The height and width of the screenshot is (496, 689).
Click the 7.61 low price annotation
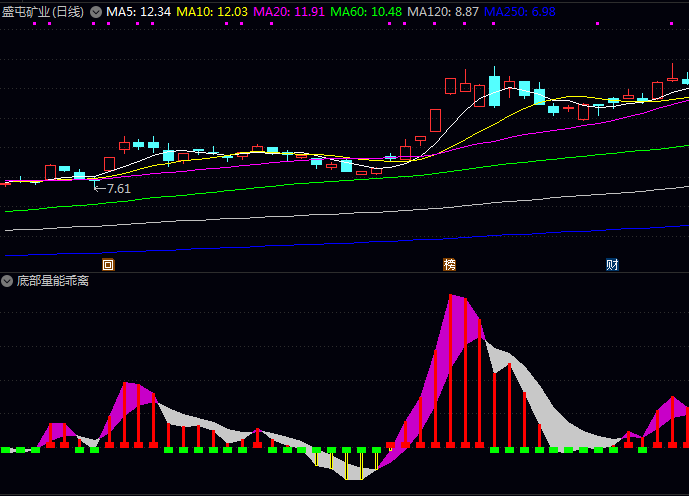[x=119, y=188]
